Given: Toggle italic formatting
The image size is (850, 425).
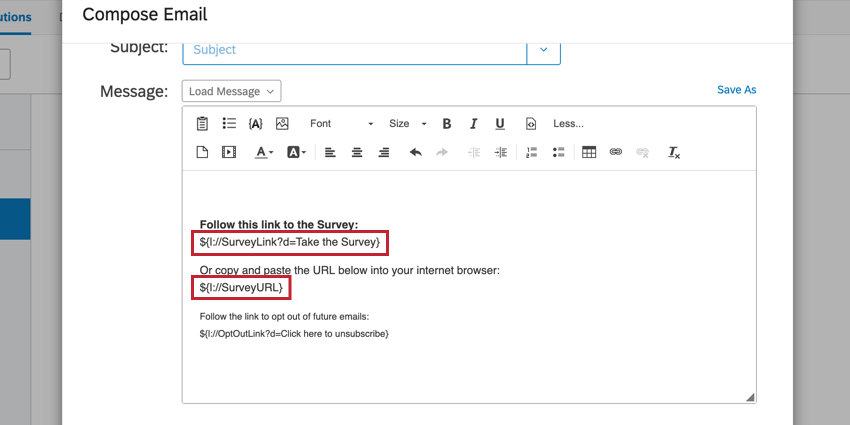Looking at the screenshot, I should 473,124.
